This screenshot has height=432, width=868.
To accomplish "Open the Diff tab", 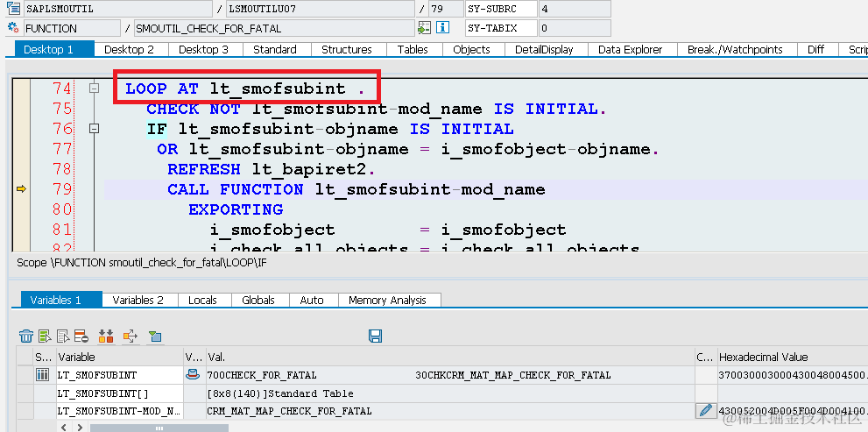I will coord(816,49).
